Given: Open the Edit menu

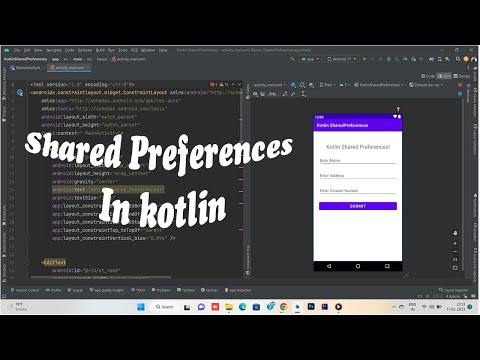Looking at the screenshot, I should click(x=27, y=50).
